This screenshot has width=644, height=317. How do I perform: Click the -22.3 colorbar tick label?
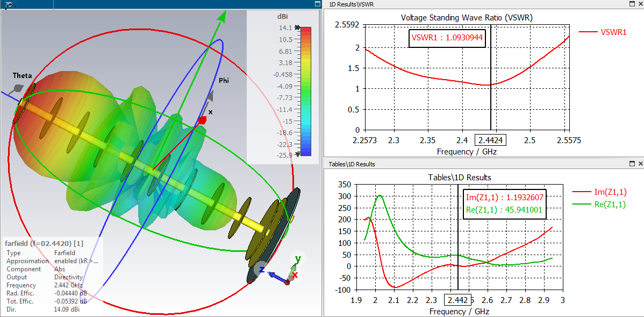point(283,145)
